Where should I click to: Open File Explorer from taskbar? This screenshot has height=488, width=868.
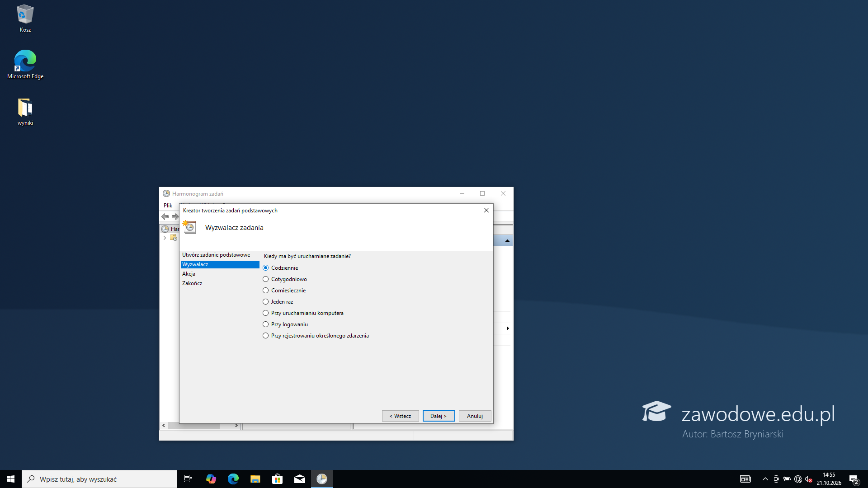(255, 479)
